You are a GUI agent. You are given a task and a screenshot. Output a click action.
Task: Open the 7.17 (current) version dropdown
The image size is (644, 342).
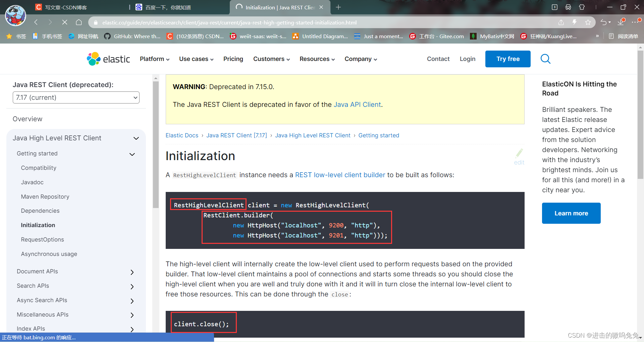(x=76, y=97)
